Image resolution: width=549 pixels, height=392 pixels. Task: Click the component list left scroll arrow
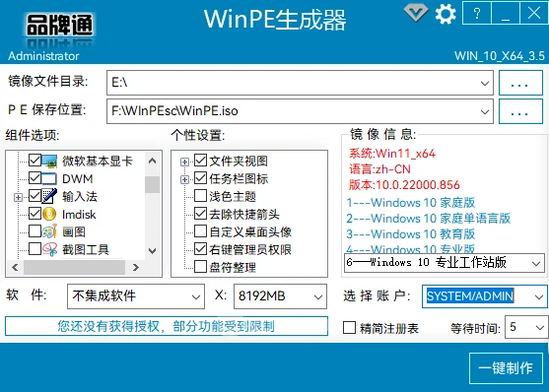(15, 267)
